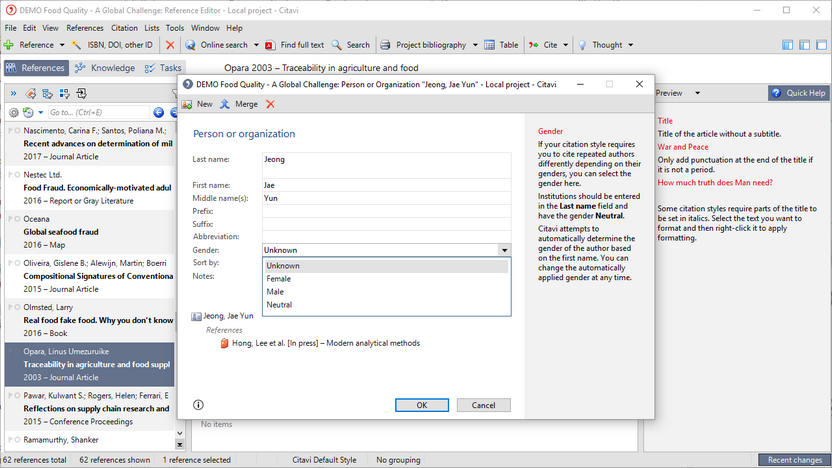The width and height of the screenshot is (832, 468).
Task: Switch to the References tab
Action: tap(36, 68)
